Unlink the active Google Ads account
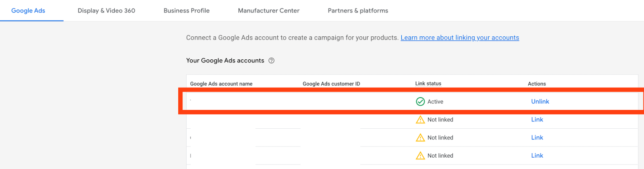The height and width of the screenshot is (169, 644). (540, 102)
